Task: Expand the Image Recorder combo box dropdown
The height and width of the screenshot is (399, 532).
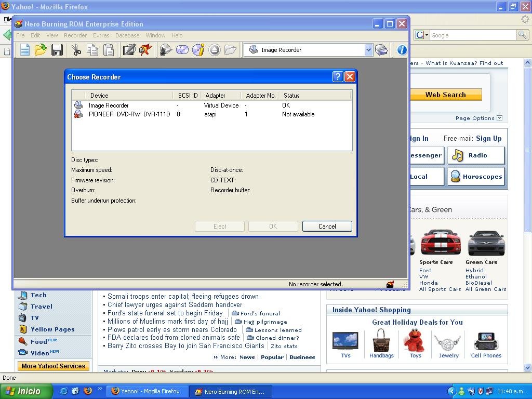Action: pyautogui.click(x=368, y=50)
